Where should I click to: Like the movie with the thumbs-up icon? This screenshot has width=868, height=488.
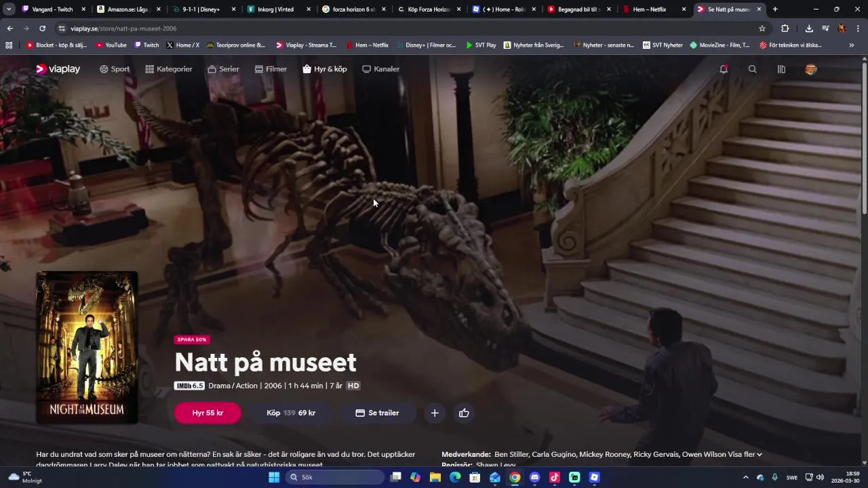(x=464, y=413)
